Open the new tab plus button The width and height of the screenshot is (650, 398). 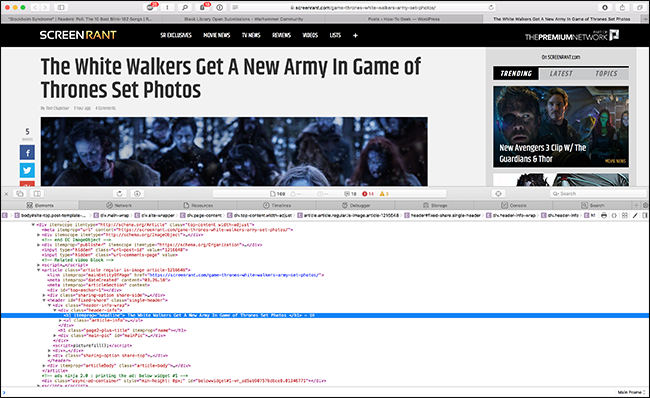point(645,19)
